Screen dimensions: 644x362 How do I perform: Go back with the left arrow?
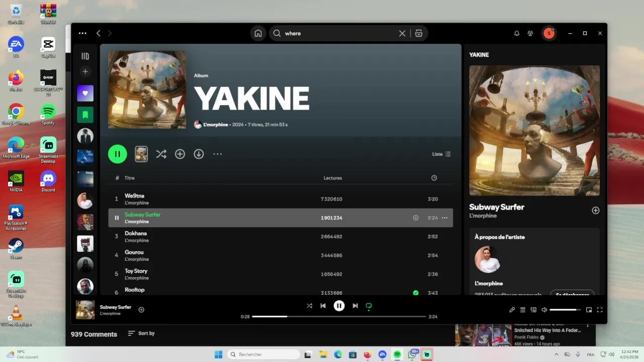(99, 33)
